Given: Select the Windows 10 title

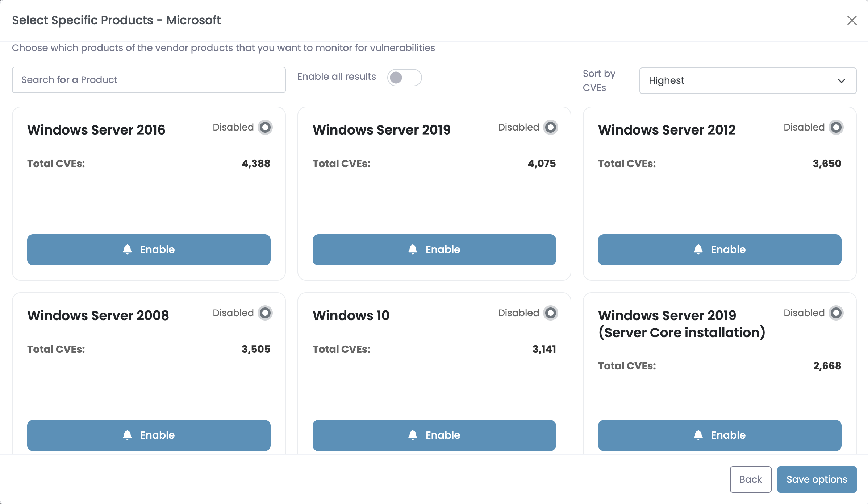Looking at the screenshot, I should (351, 315).
